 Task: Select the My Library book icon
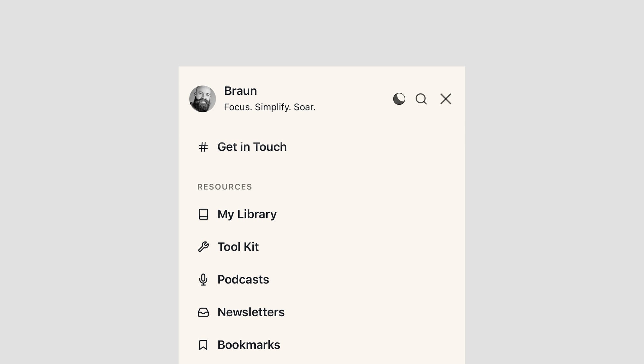click(x=204, y=214)
